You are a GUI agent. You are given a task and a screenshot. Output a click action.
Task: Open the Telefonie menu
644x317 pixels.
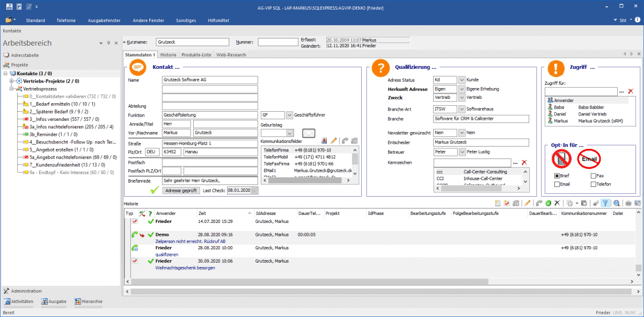(x=66, y=20)
